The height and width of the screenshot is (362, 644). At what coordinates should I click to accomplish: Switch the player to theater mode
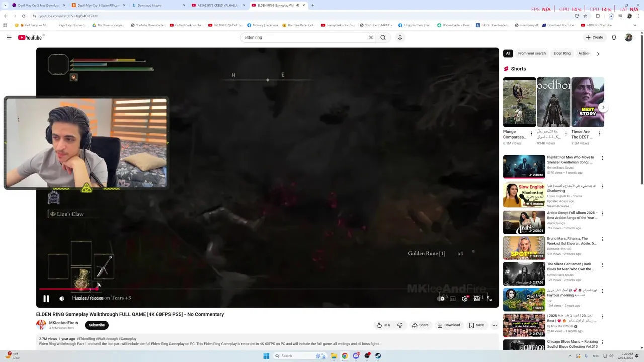pos(476,299)
